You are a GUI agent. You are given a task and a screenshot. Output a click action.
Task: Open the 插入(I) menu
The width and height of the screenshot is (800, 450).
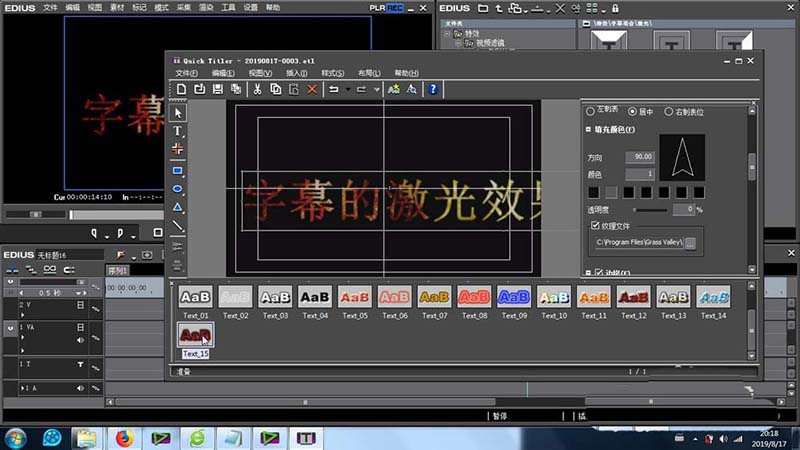coord(296,73)
